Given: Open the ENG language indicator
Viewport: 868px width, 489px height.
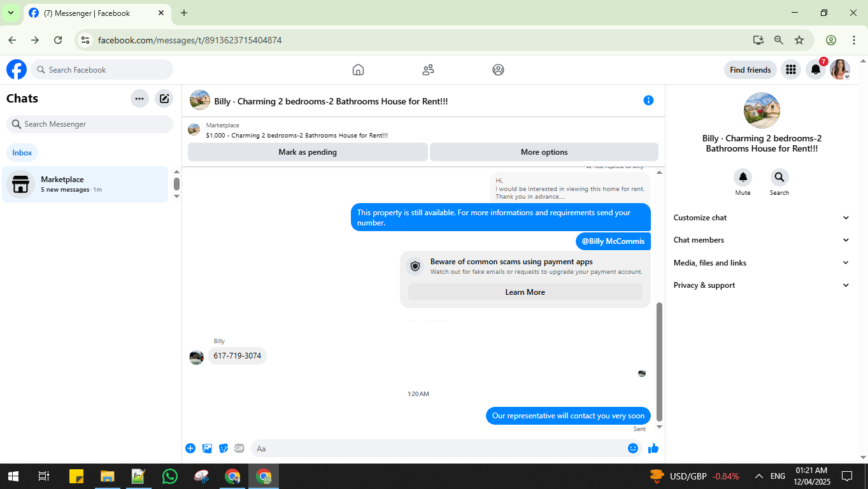Looking at the screenshot, I should pyautogui.click(x=778, y=476).
